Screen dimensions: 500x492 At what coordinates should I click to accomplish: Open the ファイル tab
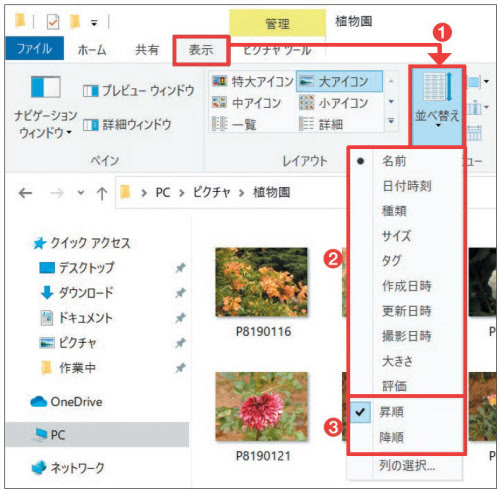click(35, 49)
